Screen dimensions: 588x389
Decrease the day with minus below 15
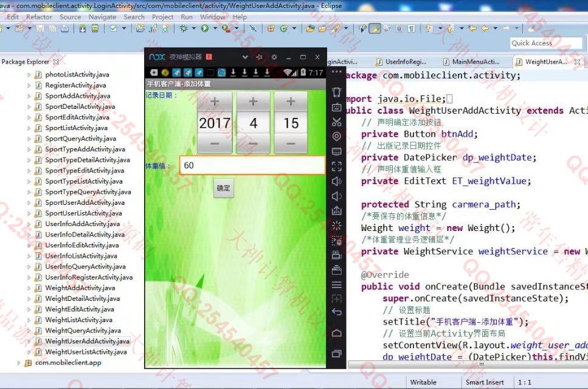click(x=291, y=144)
